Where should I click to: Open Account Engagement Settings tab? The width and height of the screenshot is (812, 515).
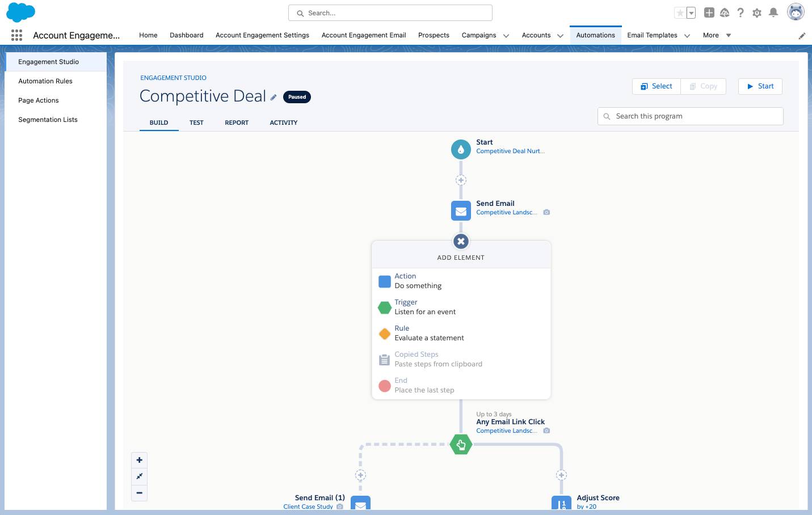[x=262, y=35]
